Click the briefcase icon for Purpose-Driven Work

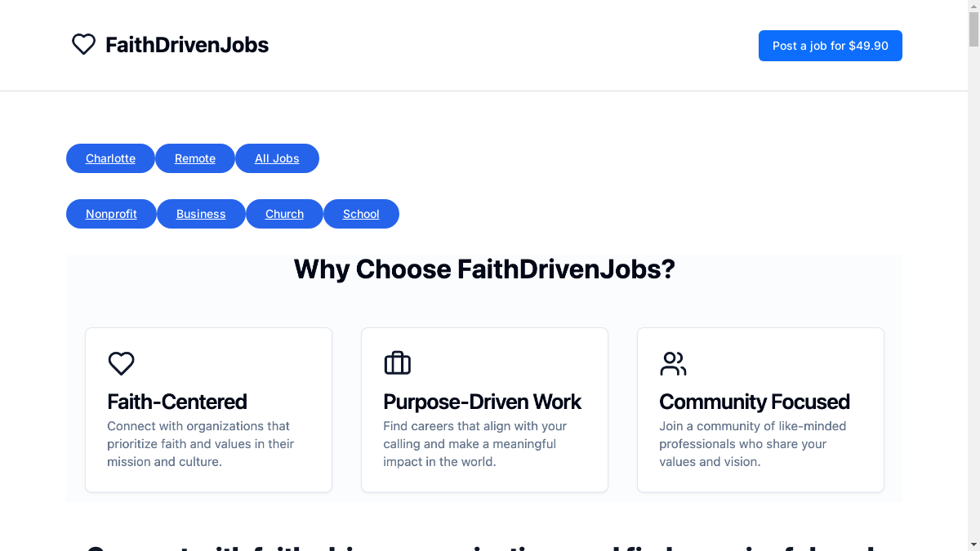point(397,363)
